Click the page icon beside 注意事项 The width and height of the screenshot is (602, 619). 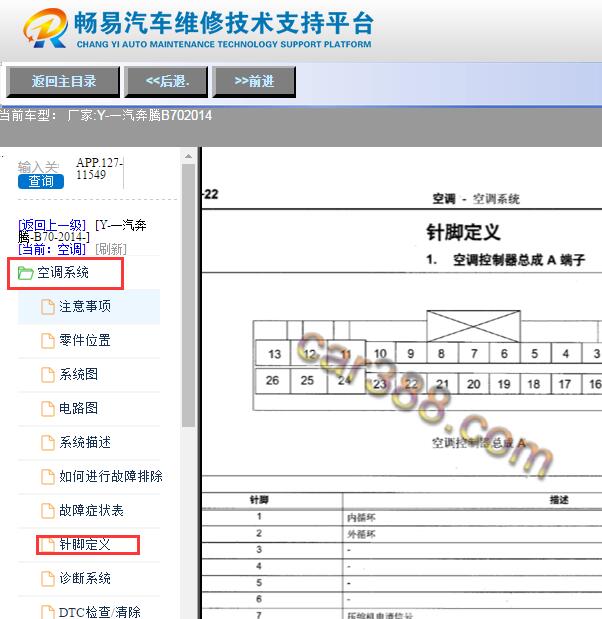(x=48, y=307)
